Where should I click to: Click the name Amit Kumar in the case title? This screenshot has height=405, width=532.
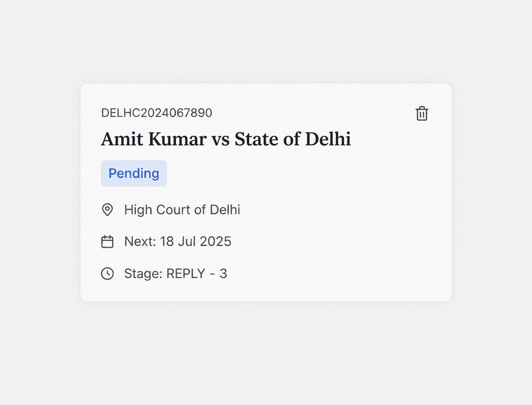154,139
